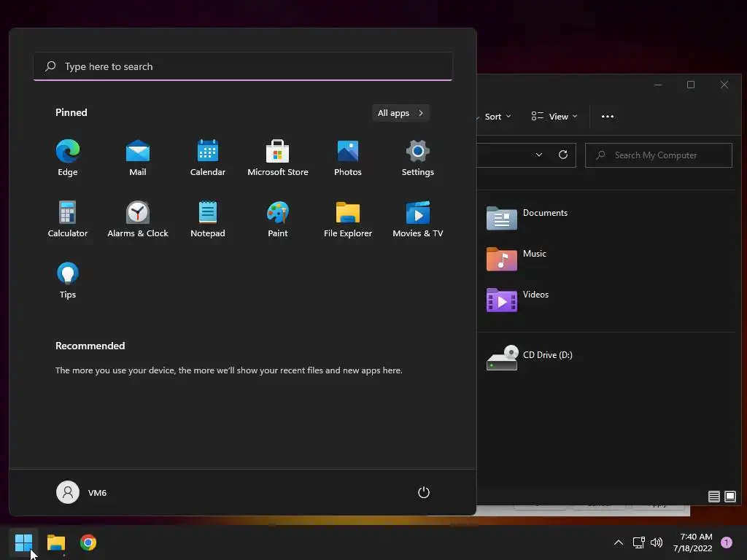The height and width of the screenshot is (560, 747).
Task: Open the VM6 user account menu
Action: [x=82, y=492]
